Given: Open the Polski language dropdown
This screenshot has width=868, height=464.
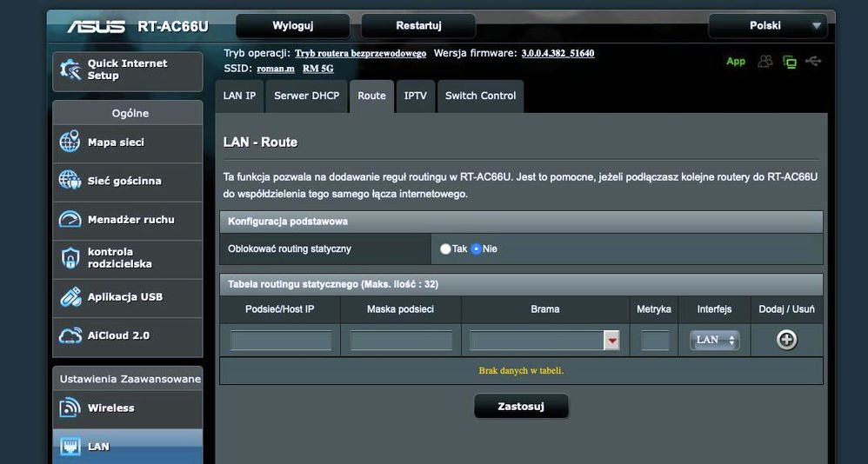Looking at the screenshot, I should [766, 26].
